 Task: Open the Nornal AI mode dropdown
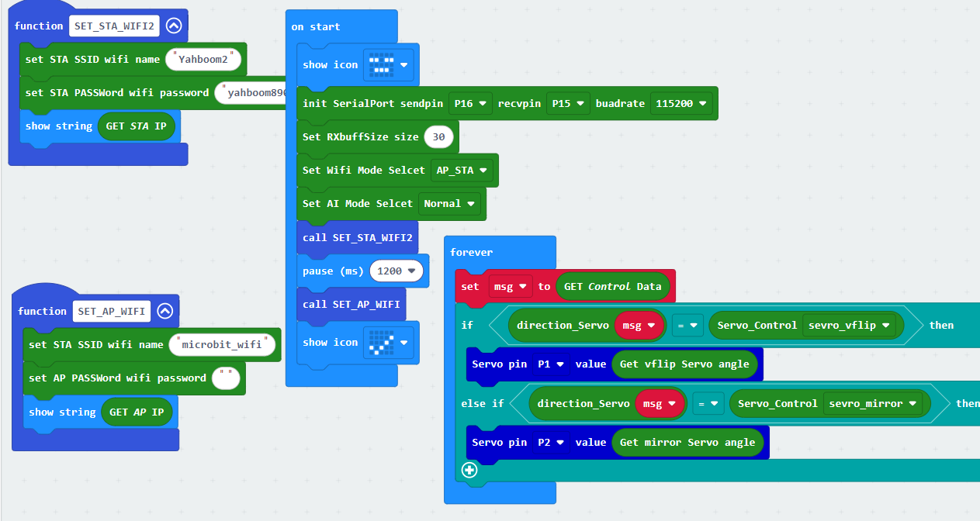(x=449, y=203)
